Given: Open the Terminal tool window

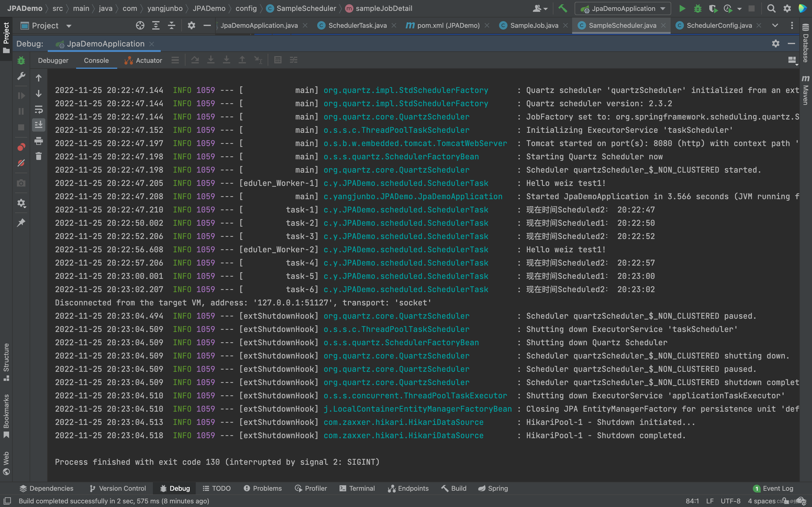Looking at the screenshot, I should 357,488.
